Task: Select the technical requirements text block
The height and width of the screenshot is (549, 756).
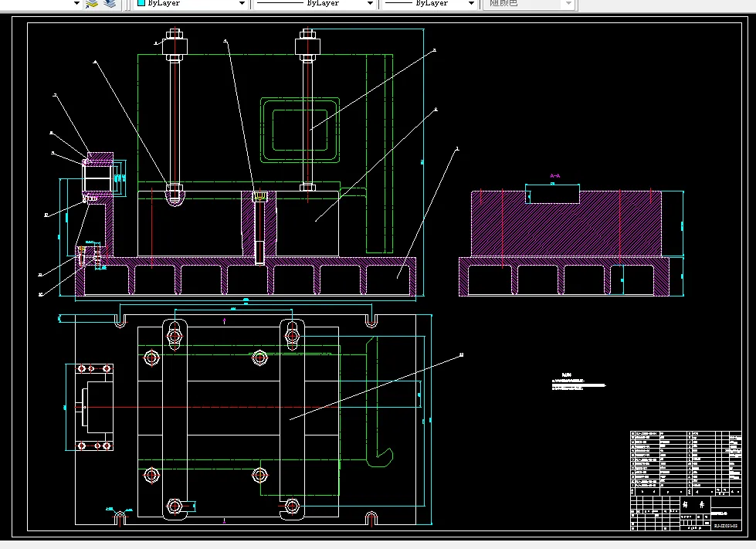Action: click(x=578, y=381)
